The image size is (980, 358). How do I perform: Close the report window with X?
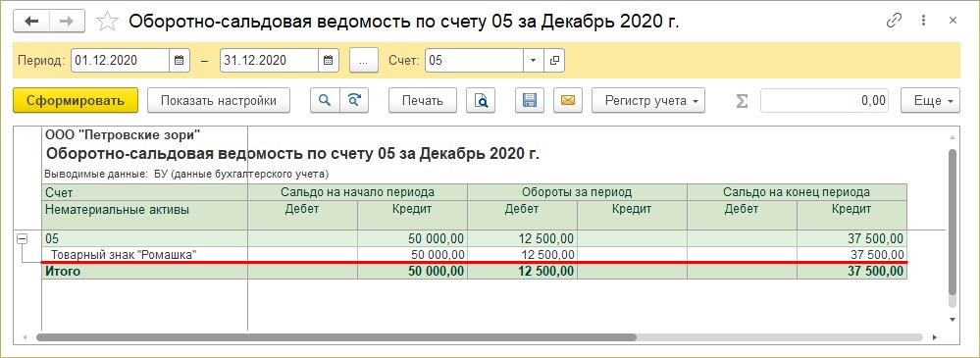tap(953, 21)
